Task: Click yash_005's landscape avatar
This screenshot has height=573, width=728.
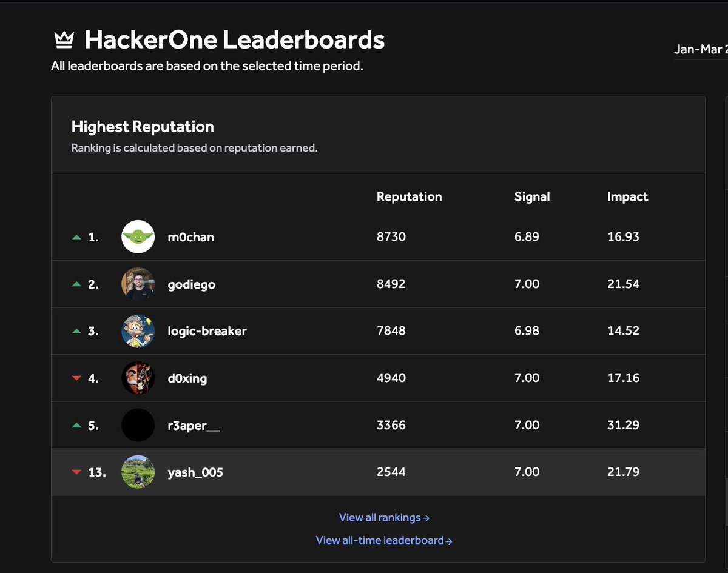Action: click(x=138, y=472)
